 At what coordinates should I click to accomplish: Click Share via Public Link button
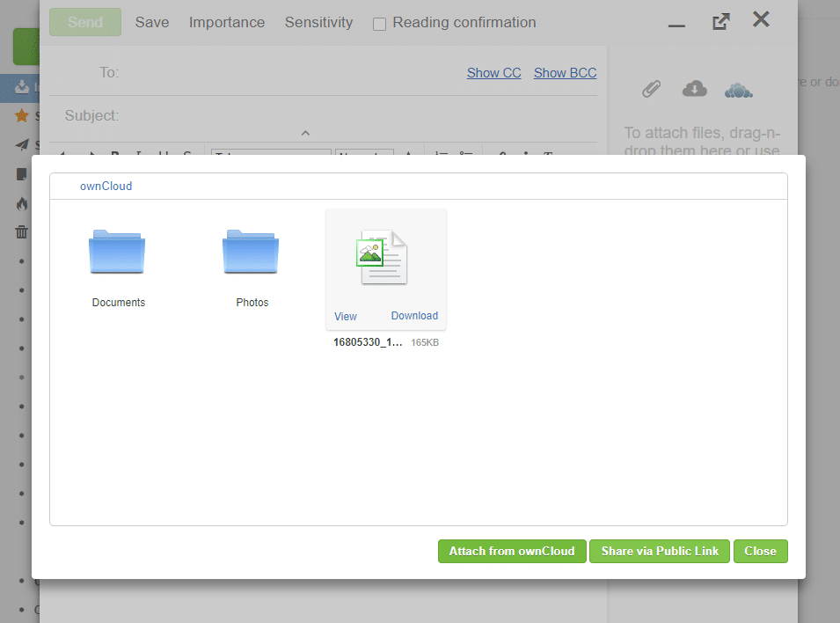coord(660,551)
